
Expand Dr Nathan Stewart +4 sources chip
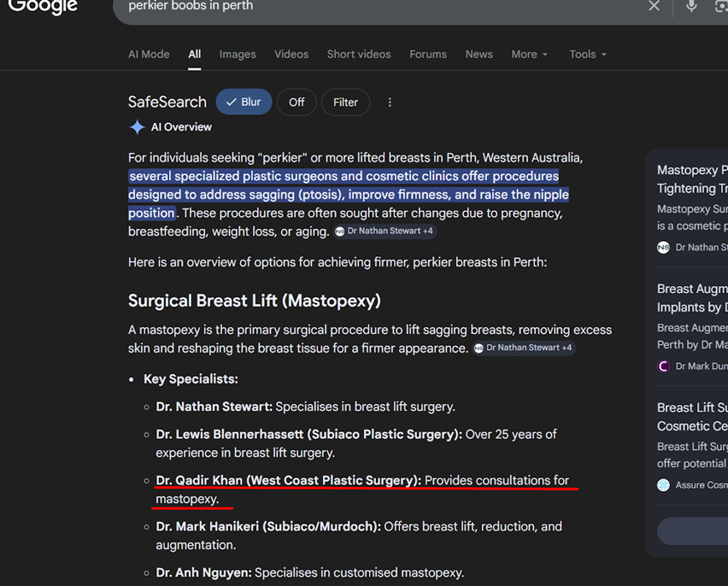pyautogui.click(x=385, y=231)
